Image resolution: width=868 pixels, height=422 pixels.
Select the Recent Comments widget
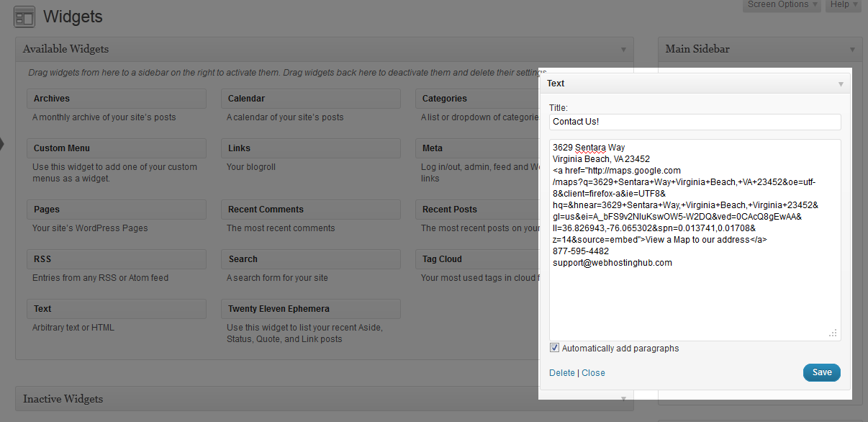pyautogui.click(x=310, y=210)
